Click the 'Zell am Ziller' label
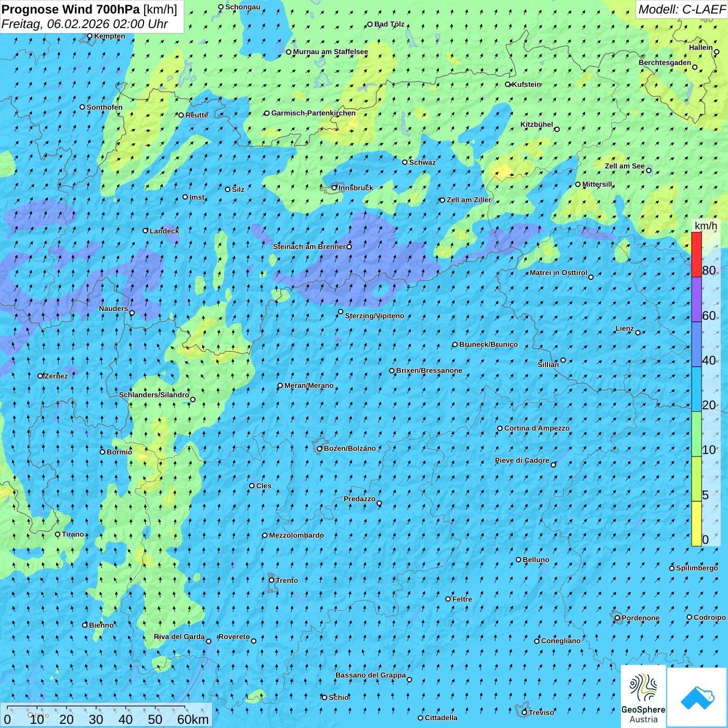Screen dimensions: 728x728 (x=469, y=200)
